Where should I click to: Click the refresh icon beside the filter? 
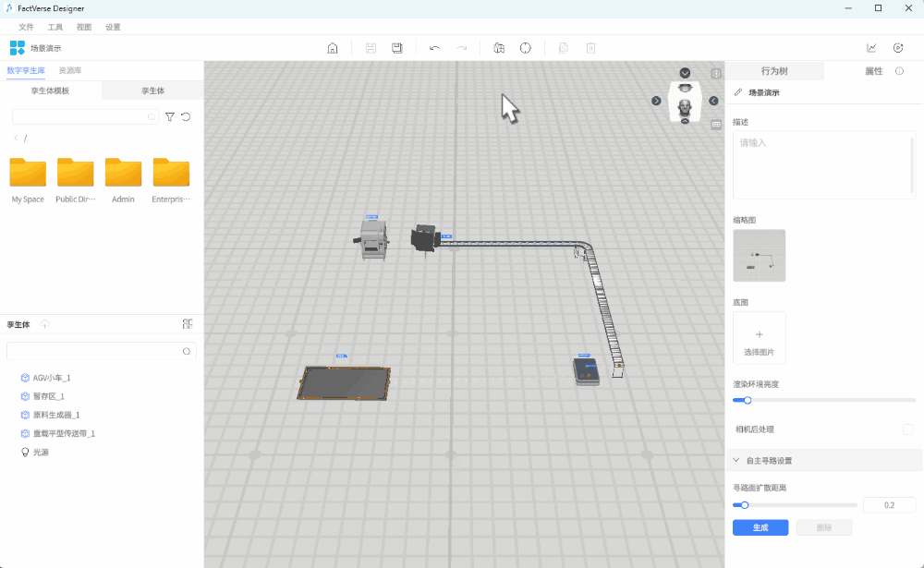pos(186,117)
